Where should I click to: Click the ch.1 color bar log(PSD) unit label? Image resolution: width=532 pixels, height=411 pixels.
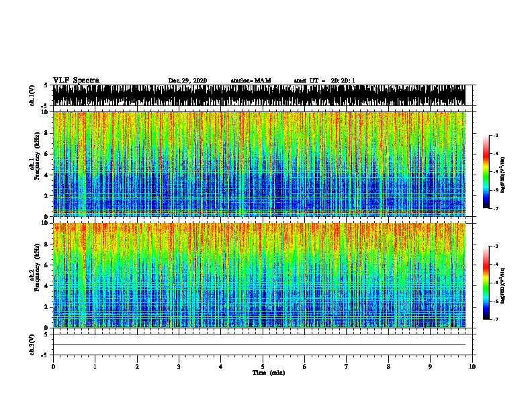point(503,175)
